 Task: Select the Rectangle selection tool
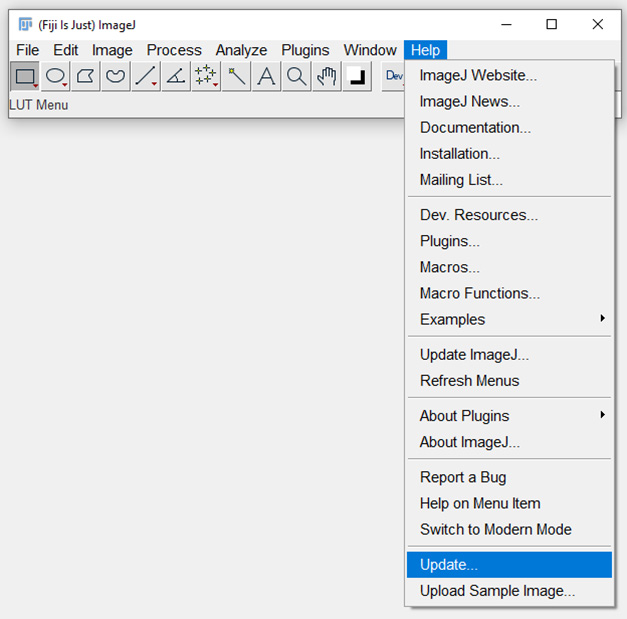coord(25,76)
